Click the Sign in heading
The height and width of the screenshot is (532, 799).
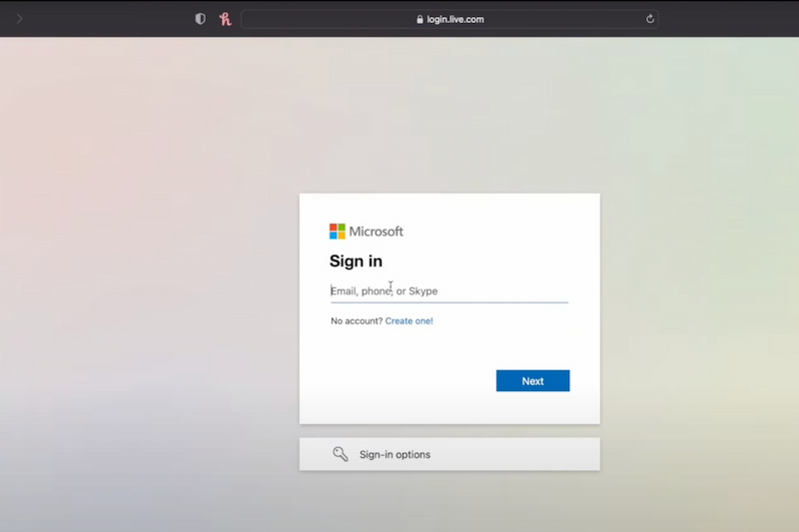(x=356, y=262)
